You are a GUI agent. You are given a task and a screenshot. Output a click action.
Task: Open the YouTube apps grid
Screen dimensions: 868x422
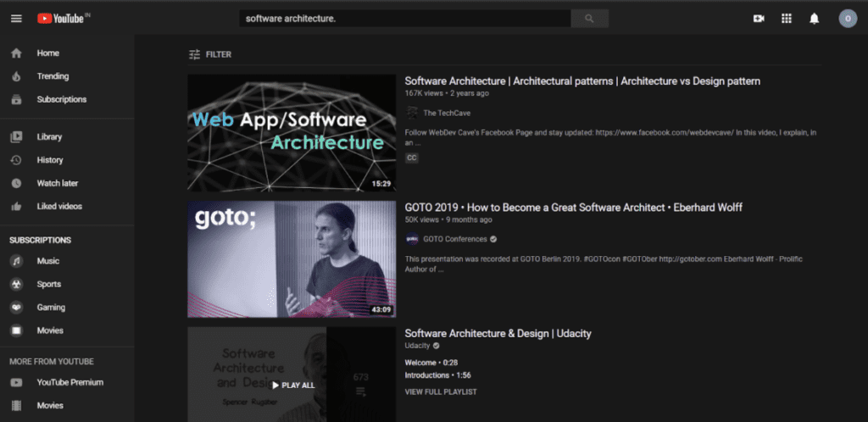[786, 19]
